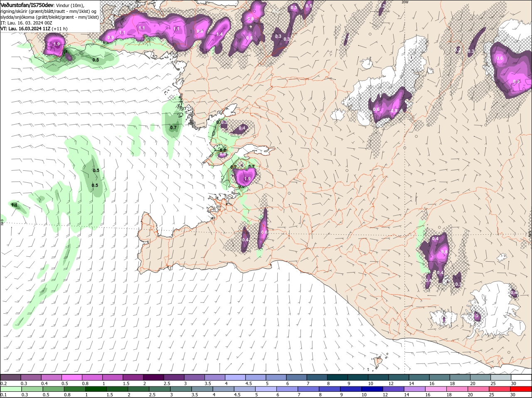Click the 'VT: Lau. 16.03.2024 11Z (+11 h)' line
532x398 pixels.
(x=34, y=29)
